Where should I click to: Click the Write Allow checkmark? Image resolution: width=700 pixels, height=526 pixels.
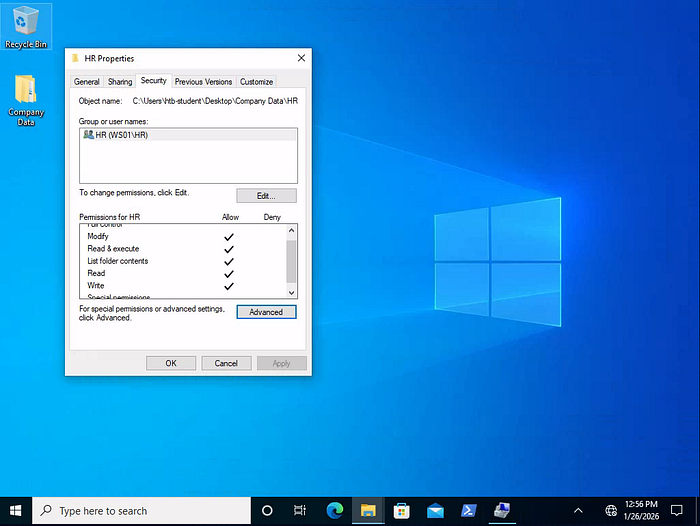(x=229, y=286)
